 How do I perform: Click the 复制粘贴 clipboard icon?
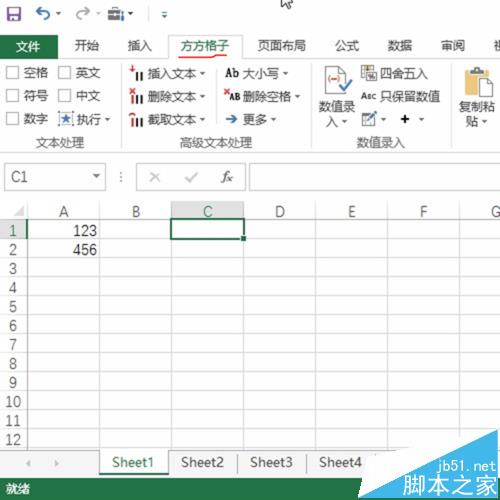(x=479, y=82)
